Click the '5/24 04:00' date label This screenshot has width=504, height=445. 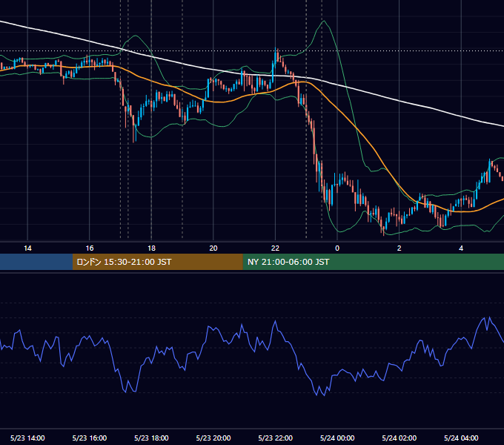tap(461, 438)
